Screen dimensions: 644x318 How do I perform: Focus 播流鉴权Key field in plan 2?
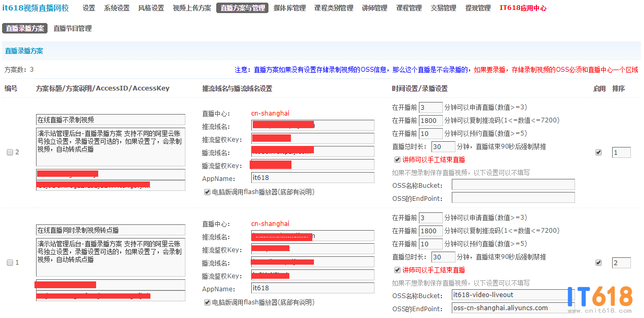click(x=313, y=165)
